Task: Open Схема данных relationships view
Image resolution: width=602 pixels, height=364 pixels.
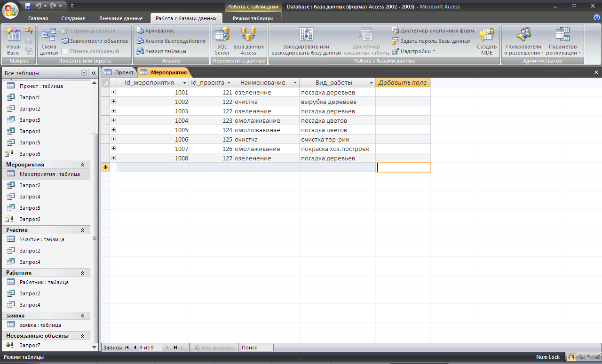Action: (49, 41)
